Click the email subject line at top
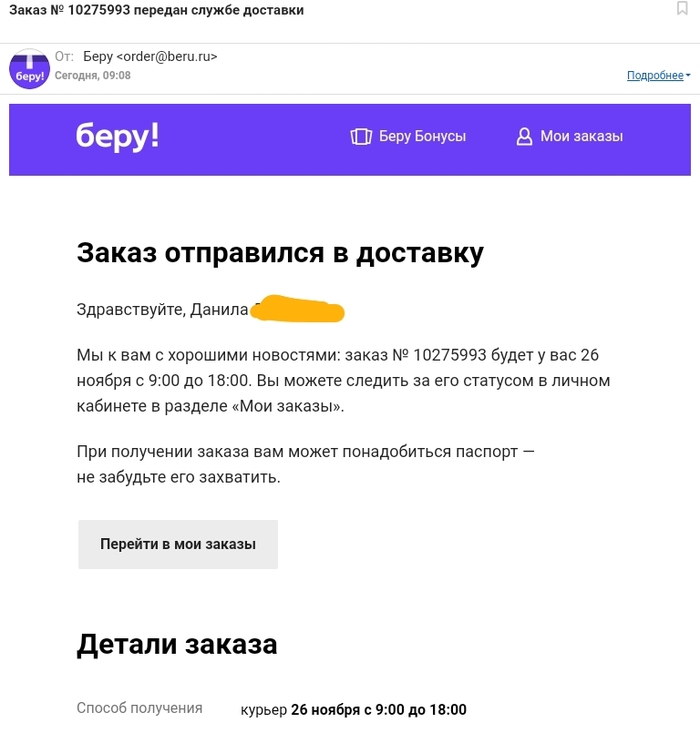 pos(156,10)
